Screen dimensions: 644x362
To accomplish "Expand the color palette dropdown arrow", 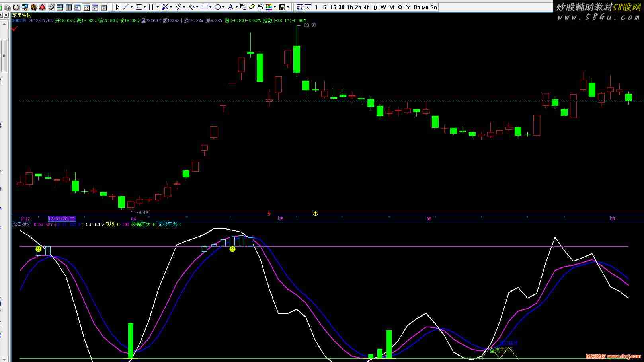I will click(275, 7).
